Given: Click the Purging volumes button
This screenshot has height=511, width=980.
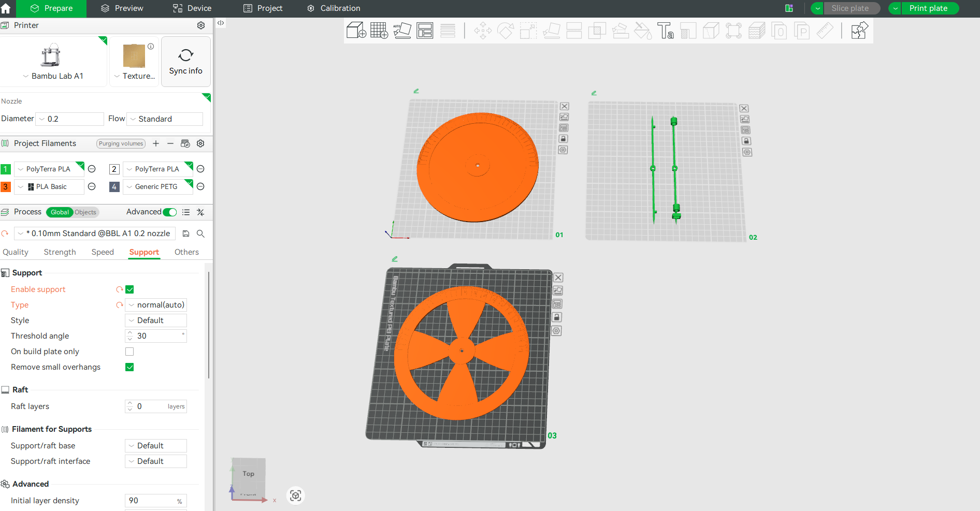Looking at the screenshot, I should (x=121, y=143).
